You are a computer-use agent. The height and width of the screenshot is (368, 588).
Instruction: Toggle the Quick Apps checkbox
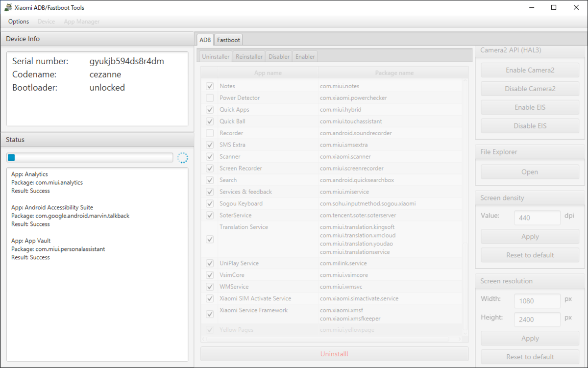[210, 109]
